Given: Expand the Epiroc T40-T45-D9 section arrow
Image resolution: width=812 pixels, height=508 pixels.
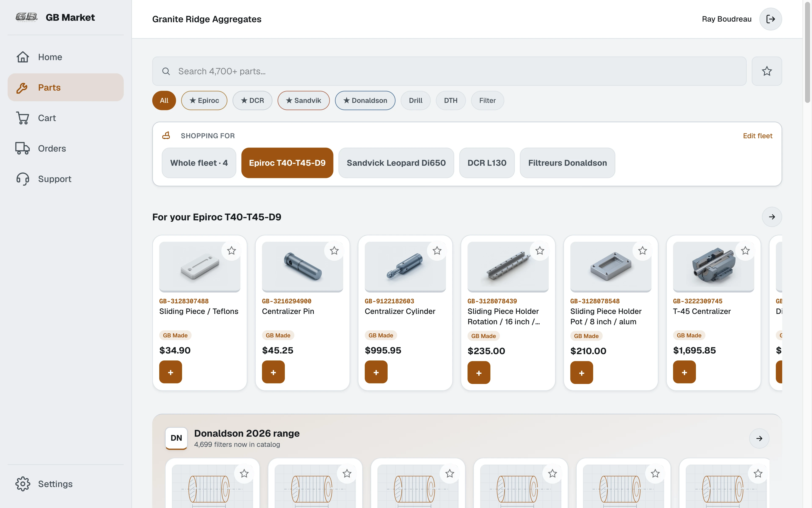Looking at the screenshot, I should 772,217.
